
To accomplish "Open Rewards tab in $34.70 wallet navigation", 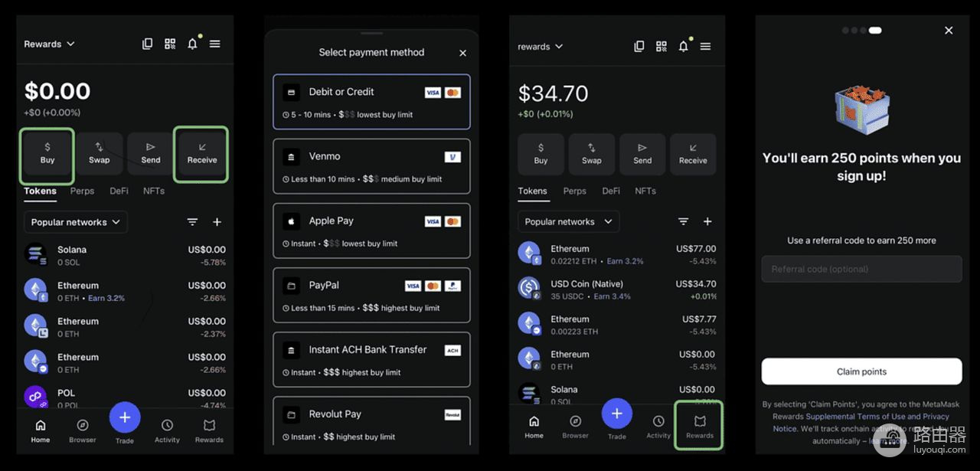I will [x=699, y=427].
